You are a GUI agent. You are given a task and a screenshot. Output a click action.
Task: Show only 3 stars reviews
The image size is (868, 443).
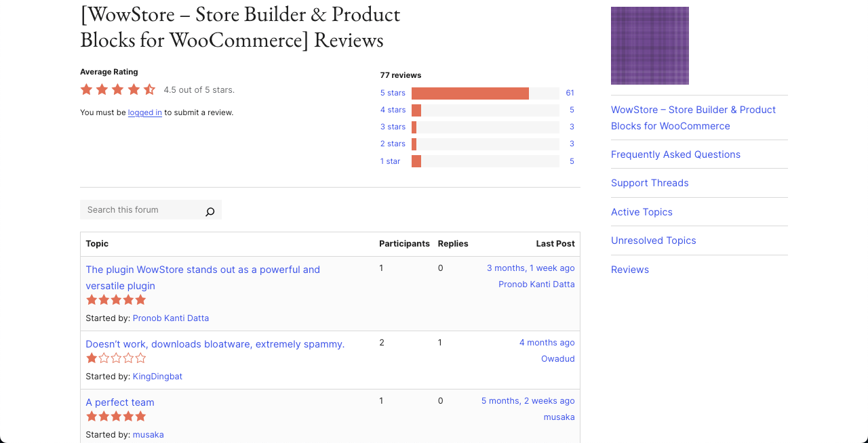[x=393, y=127]
